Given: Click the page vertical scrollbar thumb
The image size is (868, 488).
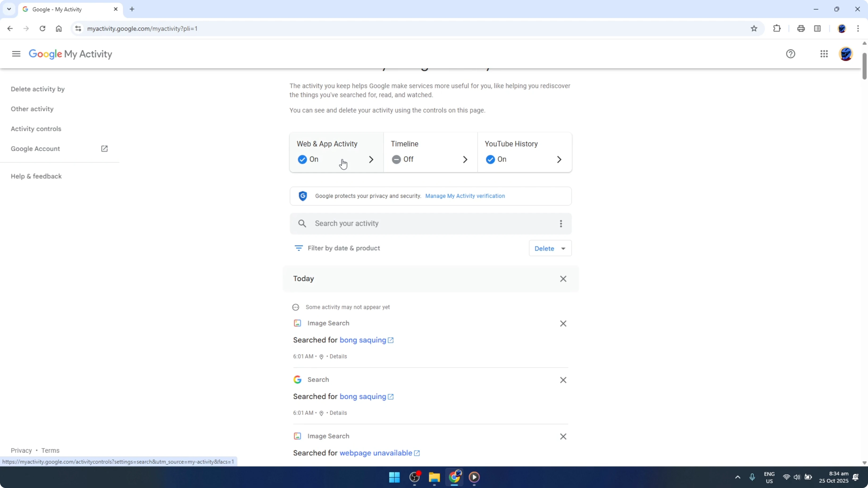Looking at the screenshot, I should pos(864,66).
